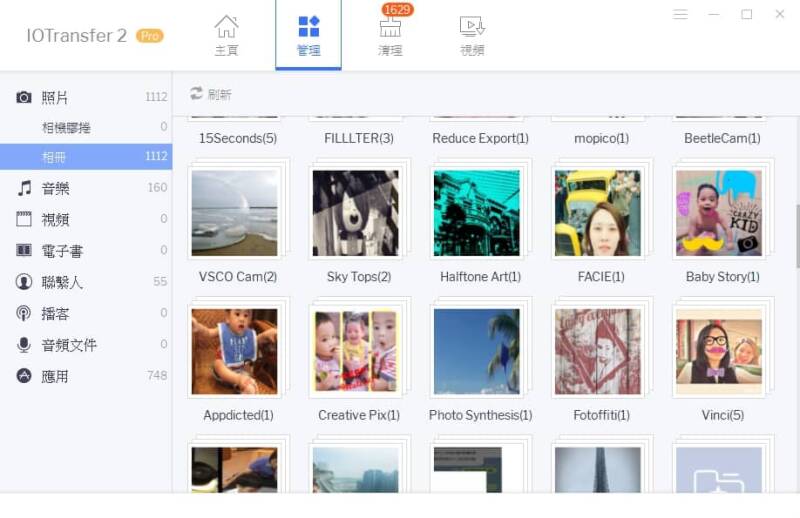The width and height of the screenshot is (800, 518).
Task: Click the vertical scrollbar of album grid
Action: tap(797, 236)
